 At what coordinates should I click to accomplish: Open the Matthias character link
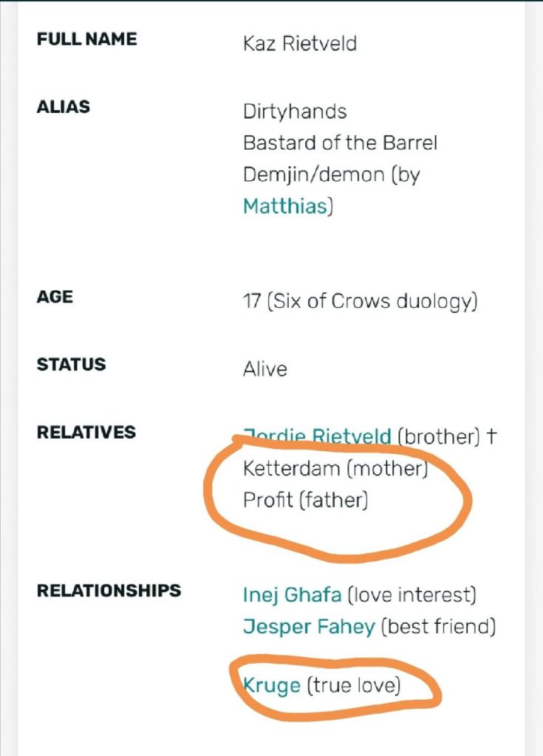(284, 206)
